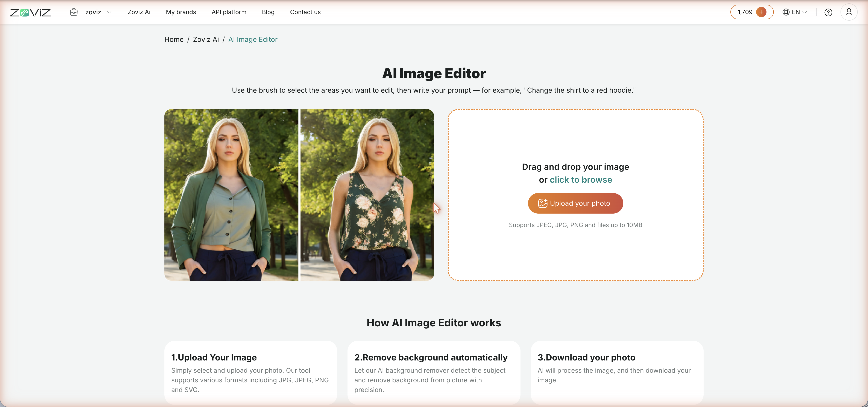Click the dashed drag and drop area
The width and height of the screenshot is (868, 407).
tap(575, 194)
